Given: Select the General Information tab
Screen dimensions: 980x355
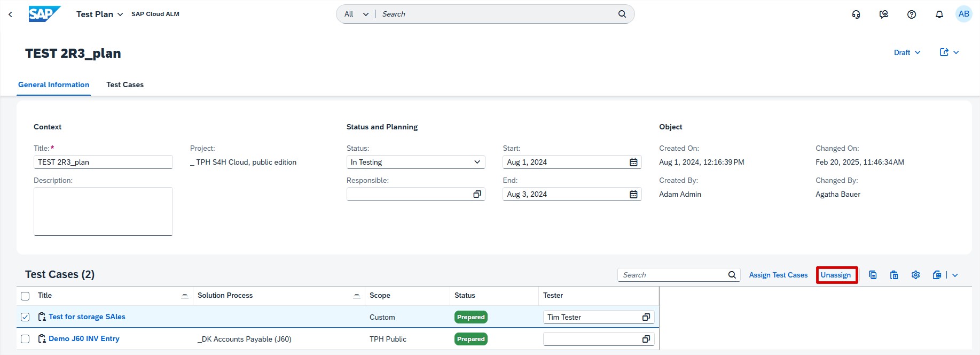Looking at the screenshot, I should point(53,84).
